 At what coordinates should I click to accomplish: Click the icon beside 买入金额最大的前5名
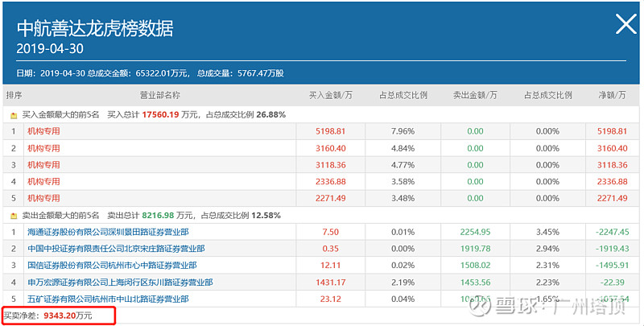13,115
